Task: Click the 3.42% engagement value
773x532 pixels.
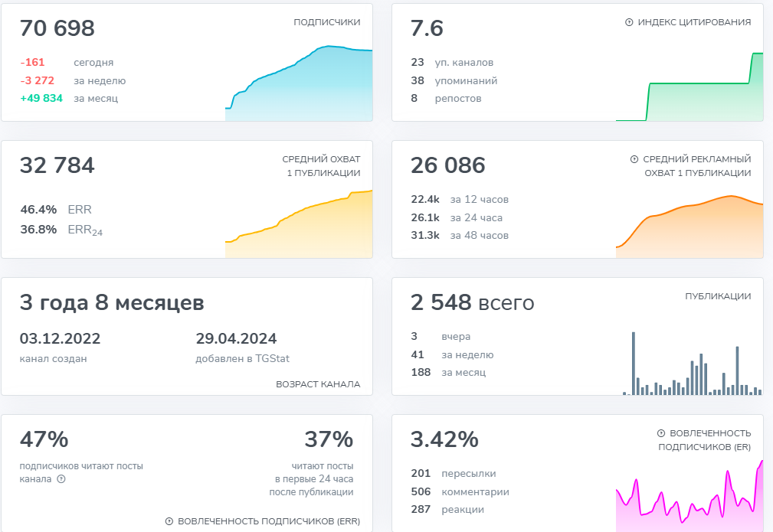Action: (444, 439)
